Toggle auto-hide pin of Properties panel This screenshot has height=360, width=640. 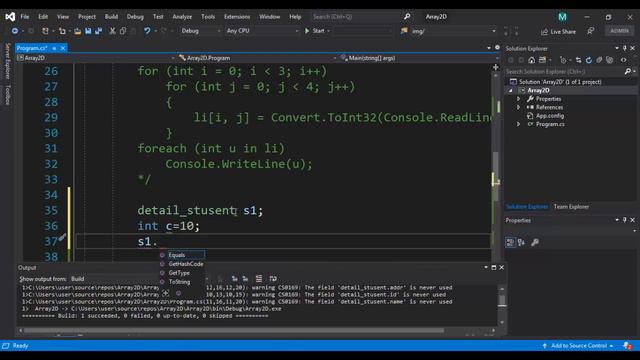click(x=624, y=220)
